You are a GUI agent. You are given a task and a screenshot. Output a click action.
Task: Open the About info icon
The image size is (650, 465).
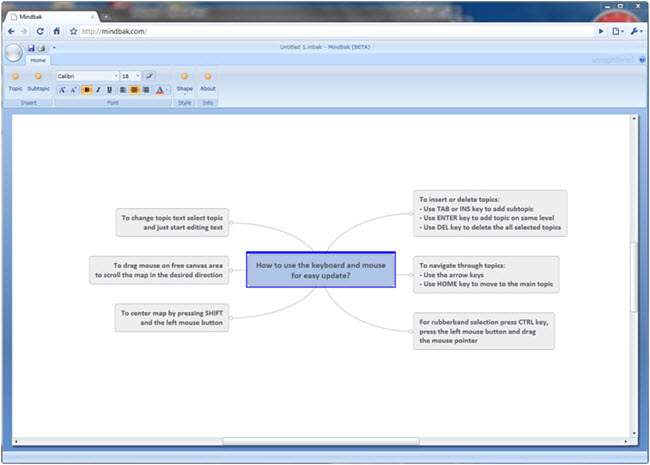click(x=207, y=76)
